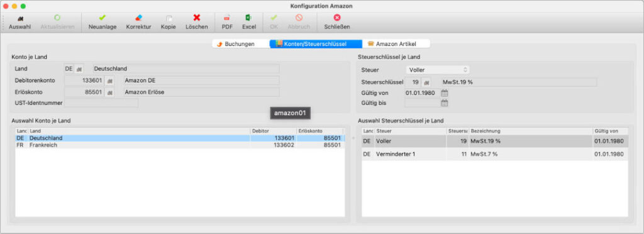Click the Erlöskonto number field

[x=84, y=92]
